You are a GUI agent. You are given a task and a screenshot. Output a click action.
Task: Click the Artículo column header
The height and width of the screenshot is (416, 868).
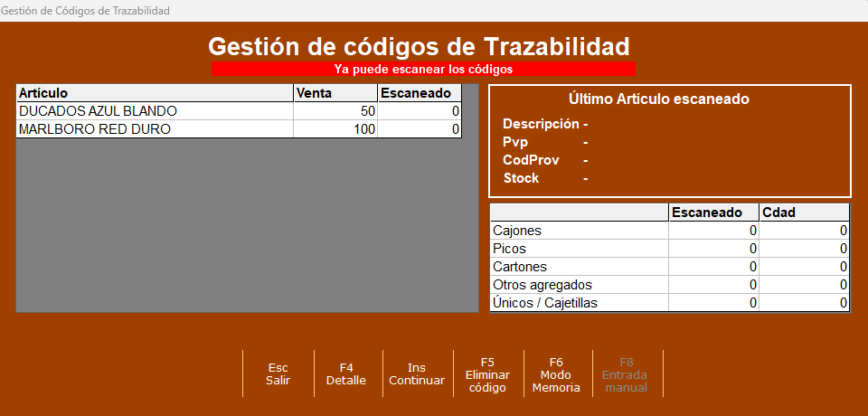155,93
